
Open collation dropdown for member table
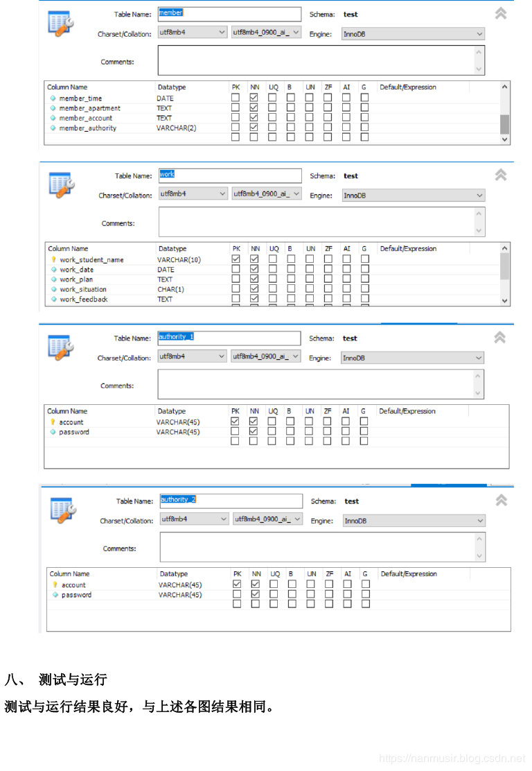(266, 33)
